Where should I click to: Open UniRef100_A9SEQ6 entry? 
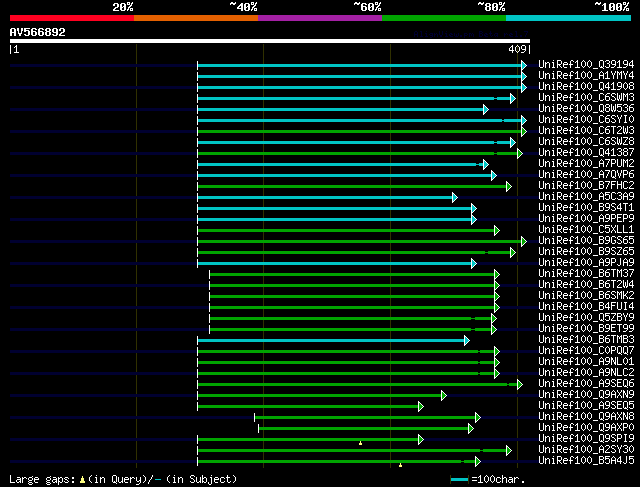586,384
